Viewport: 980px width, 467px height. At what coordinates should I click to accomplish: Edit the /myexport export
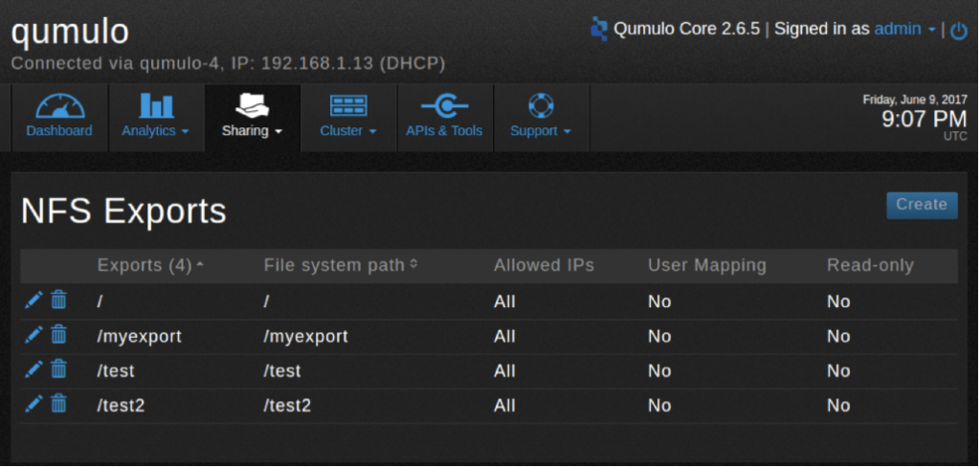coord(33,335)
